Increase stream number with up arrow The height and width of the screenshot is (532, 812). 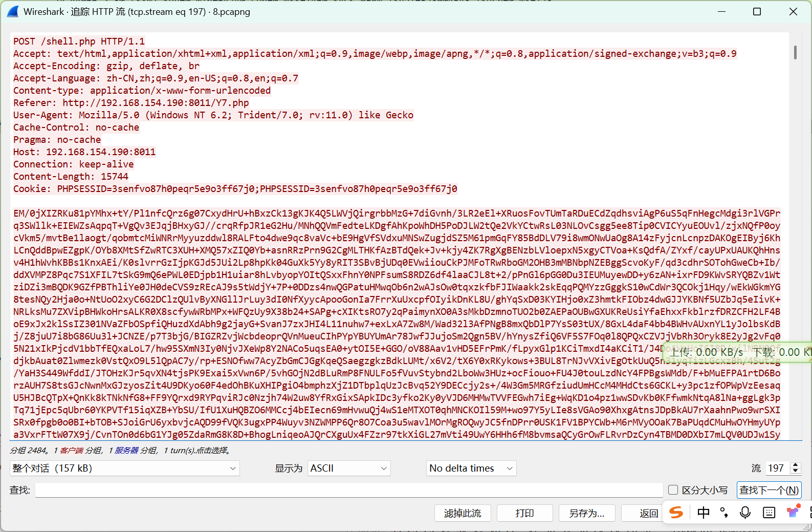(795, 465)
